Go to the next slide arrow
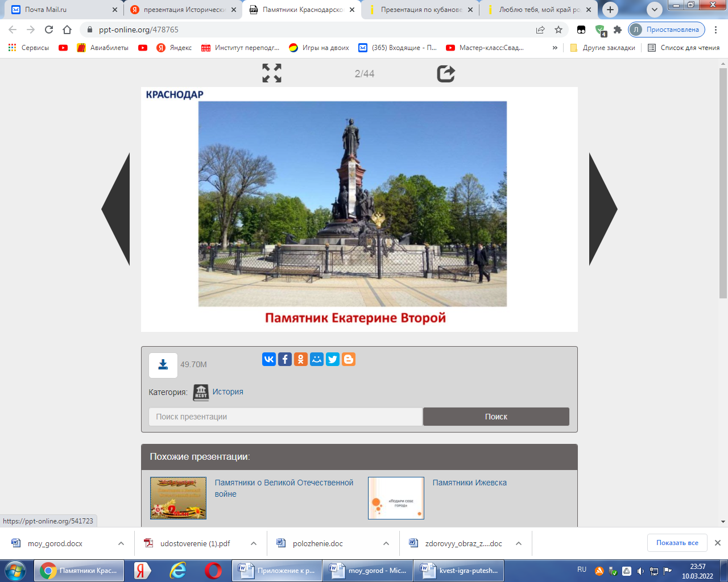The height and width of the screenshot is (582, 728). (602, 209)
